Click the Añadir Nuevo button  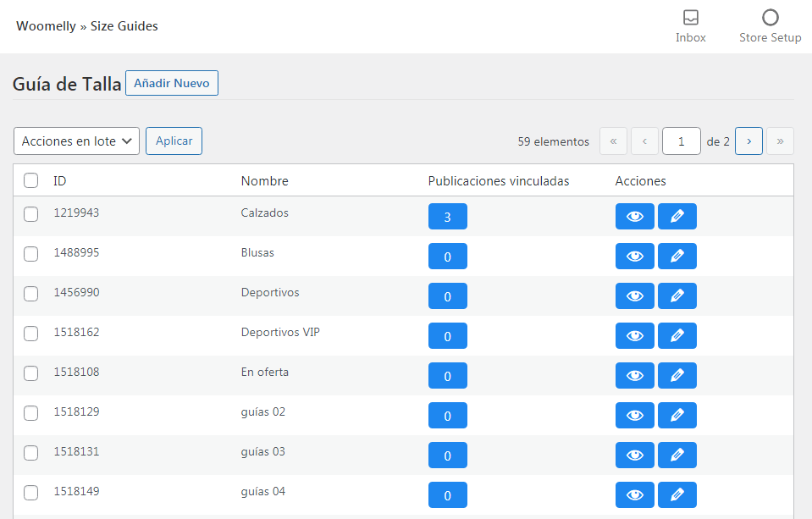coord(172,83)
